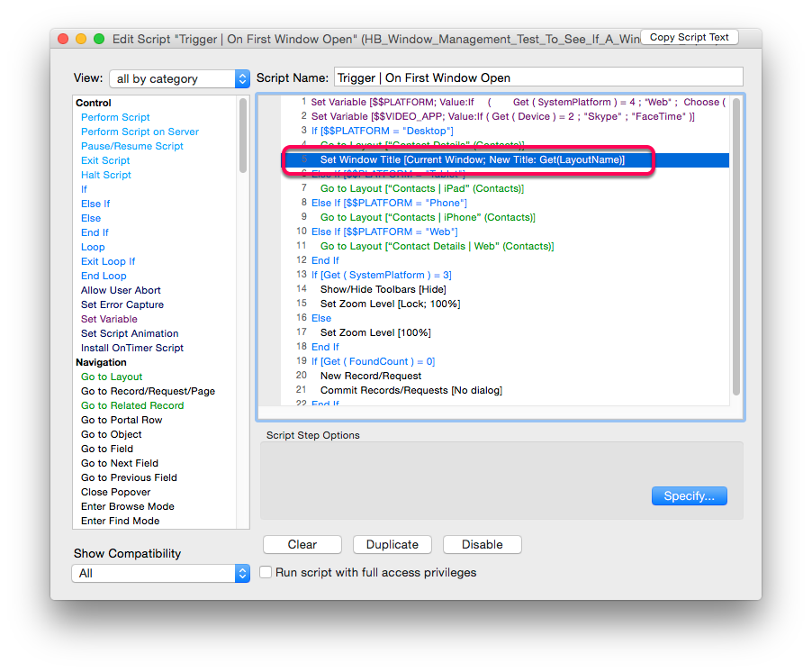Click the green zoom window button
The width and height of the screenshot is (812, 672).
pyautogui.click(x=99, y=39)
